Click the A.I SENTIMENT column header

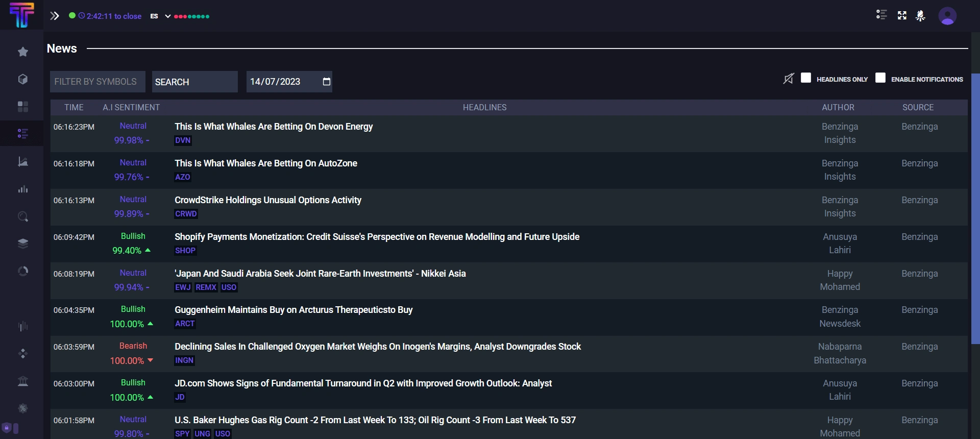click(x=131, y=107)
